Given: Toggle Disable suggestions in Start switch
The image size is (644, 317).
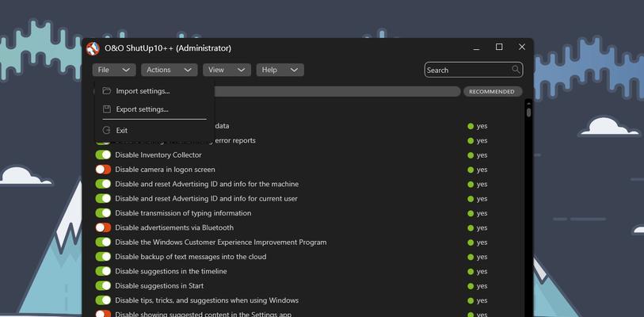Looking at the screenshot, I should coord(103,286).
